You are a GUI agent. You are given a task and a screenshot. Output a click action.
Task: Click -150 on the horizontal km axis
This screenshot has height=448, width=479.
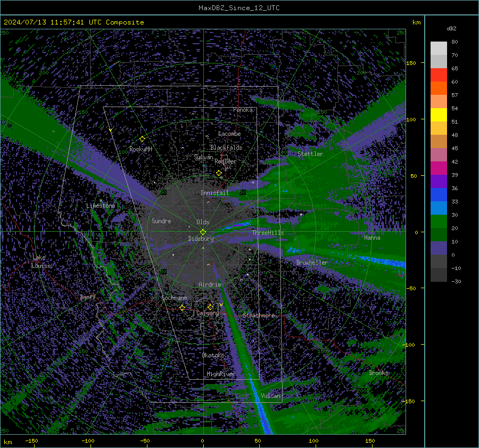[31, 441]
